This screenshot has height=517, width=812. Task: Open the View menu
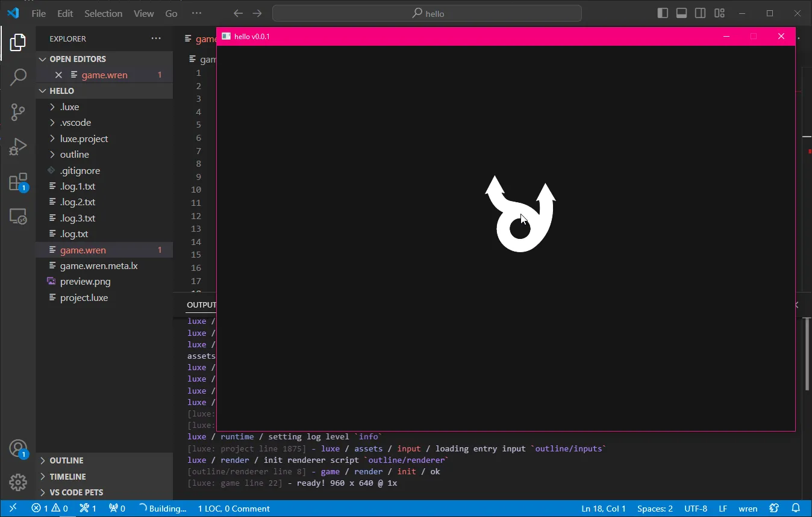coord(143,13)
